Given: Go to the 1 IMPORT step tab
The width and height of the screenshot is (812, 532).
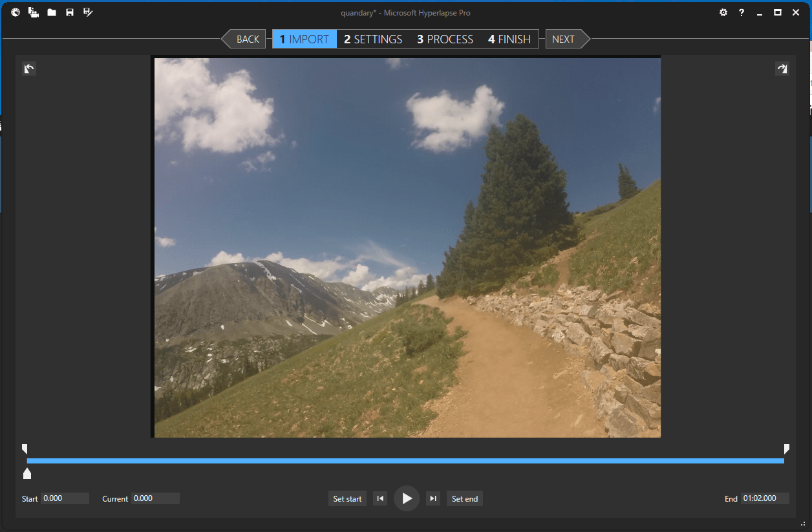Looking at the screenshot, I should coord(304,39).
